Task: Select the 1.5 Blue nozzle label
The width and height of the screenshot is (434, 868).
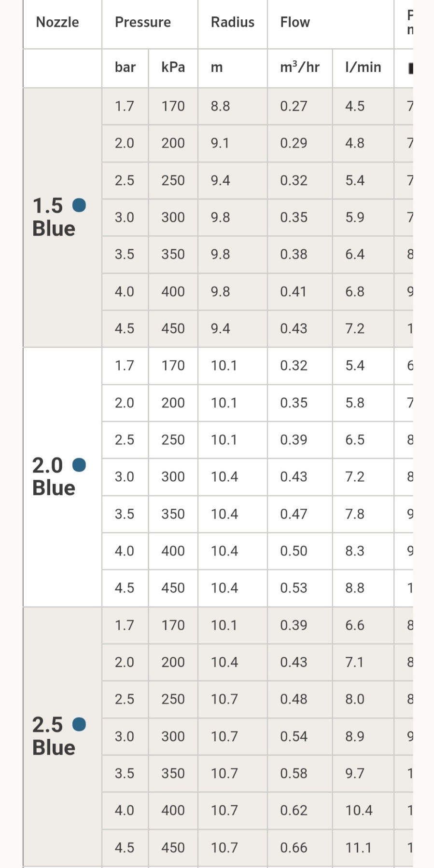Action: (x=54, y=217)
